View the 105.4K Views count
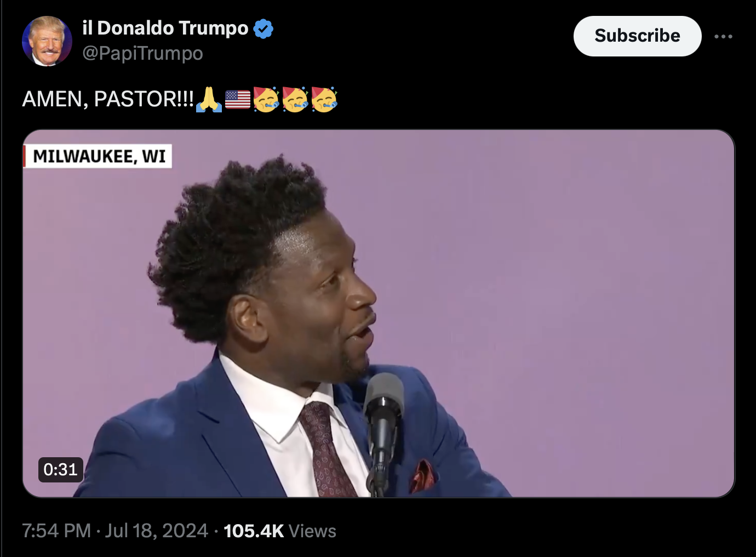This screenshot has height=557, width=756. point(280,531)
